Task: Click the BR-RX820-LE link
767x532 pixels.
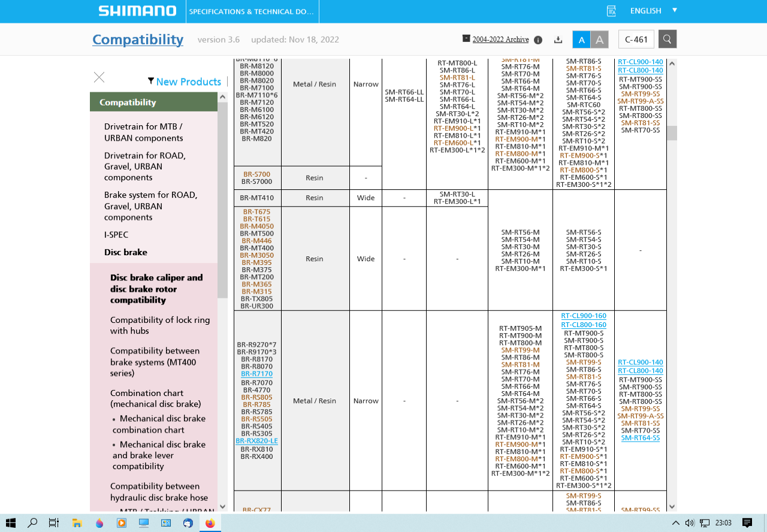Action: tap(256, 441)
